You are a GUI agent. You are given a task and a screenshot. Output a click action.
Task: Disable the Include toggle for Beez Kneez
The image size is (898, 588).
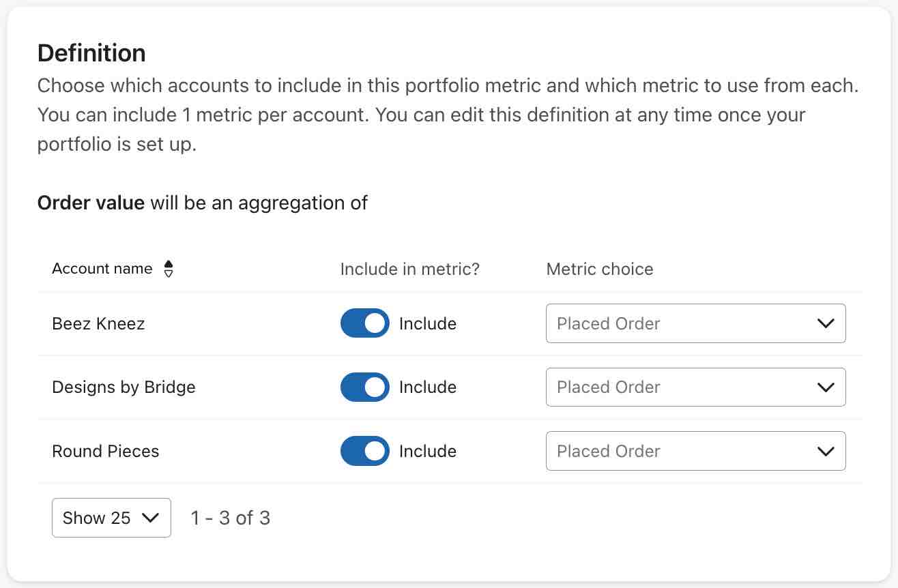pos(364,323)
